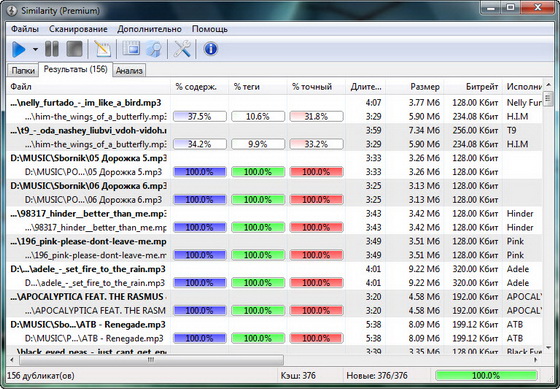The image size is (560, 389).
Task: Click the 31.8% exact similarity bar
Action: 316,116
